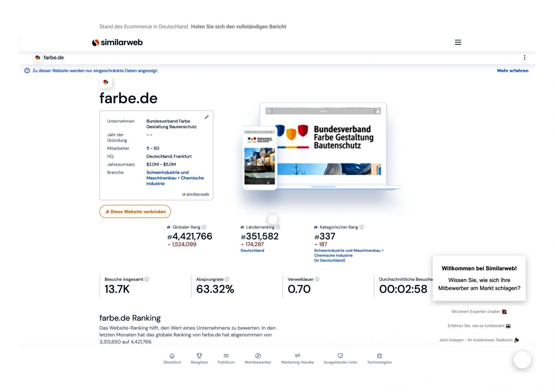Viewport: 555px width, 392px height.
Task: Click the Verweildauer value 0.70
Action: (299, 289)
